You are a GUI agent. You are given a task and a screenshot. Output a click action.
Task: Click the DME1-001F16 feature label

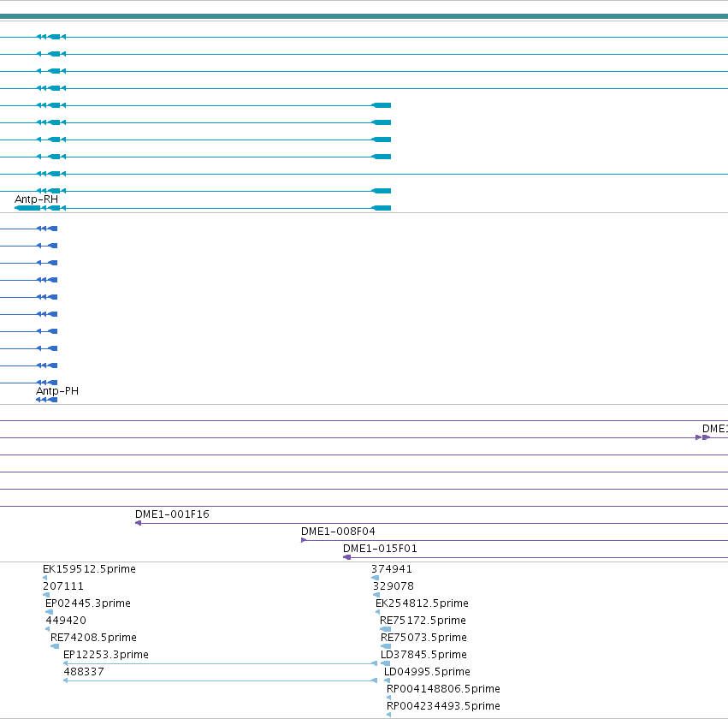tap(172, 514)
